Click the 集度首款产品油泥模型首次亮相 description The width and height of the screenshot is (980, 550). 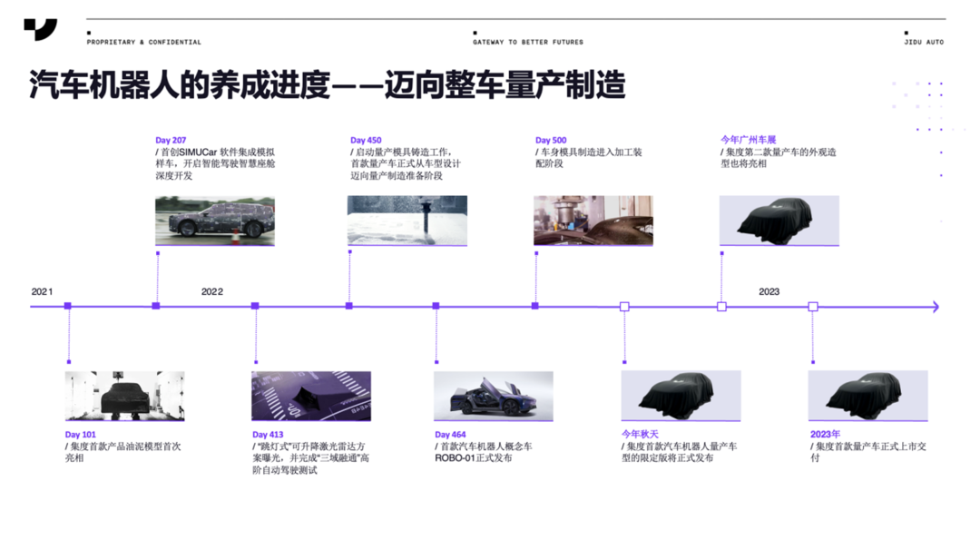point(122,452)
